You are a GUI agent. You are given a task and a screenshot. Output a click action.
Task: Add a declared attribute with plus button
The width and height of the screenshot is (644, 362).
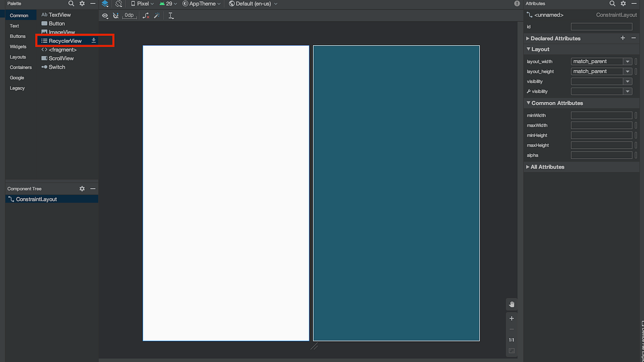623,38
